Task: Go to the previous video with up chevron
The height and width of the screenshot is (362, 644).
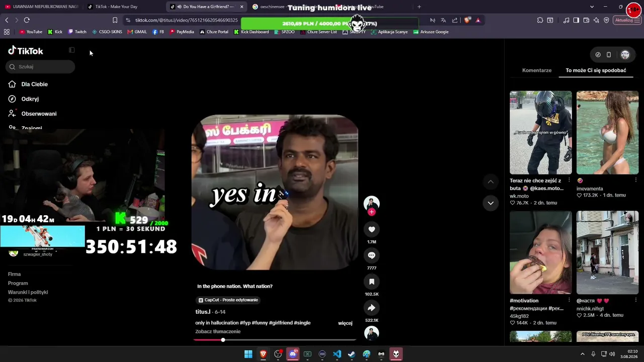Action: (491, 182)
